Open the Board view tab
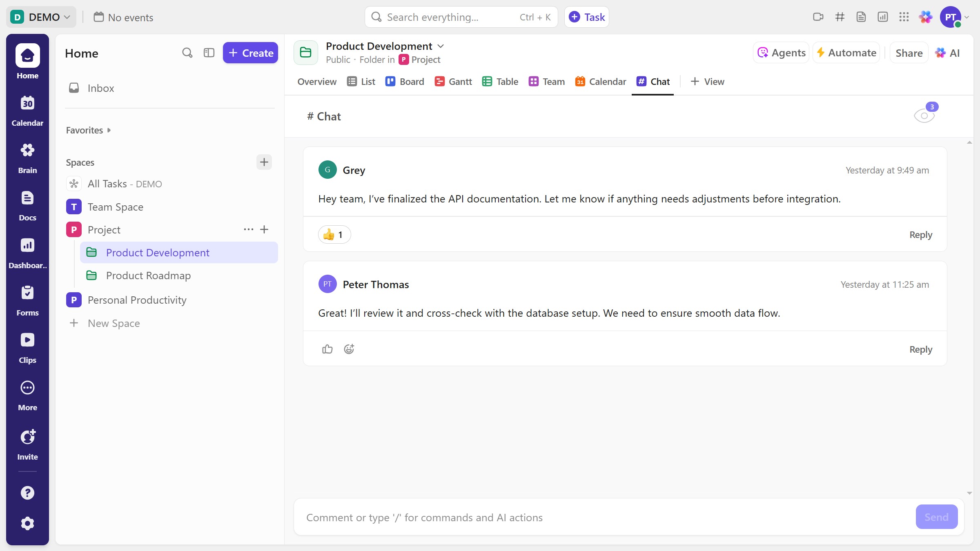 [x=405, y=81]
